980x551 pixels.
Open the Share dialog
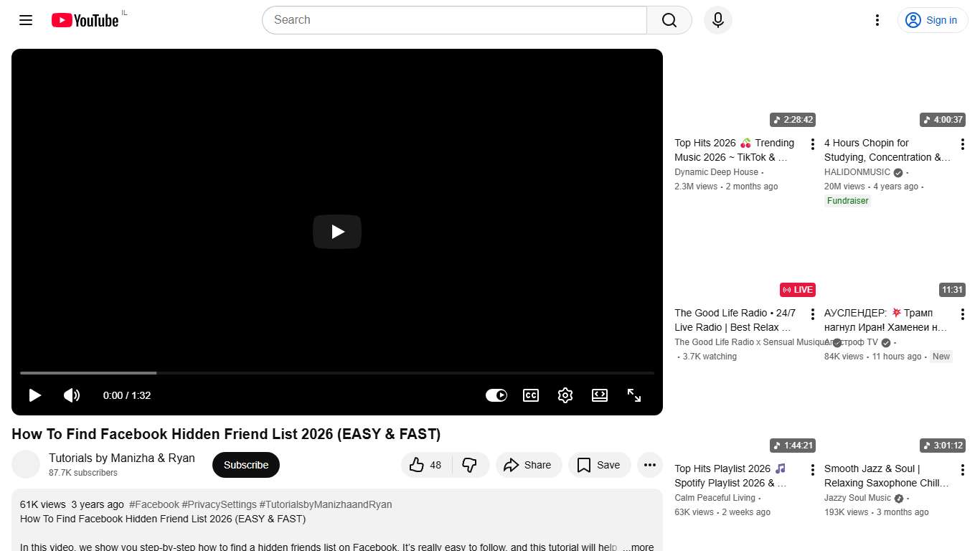point(529,465)
